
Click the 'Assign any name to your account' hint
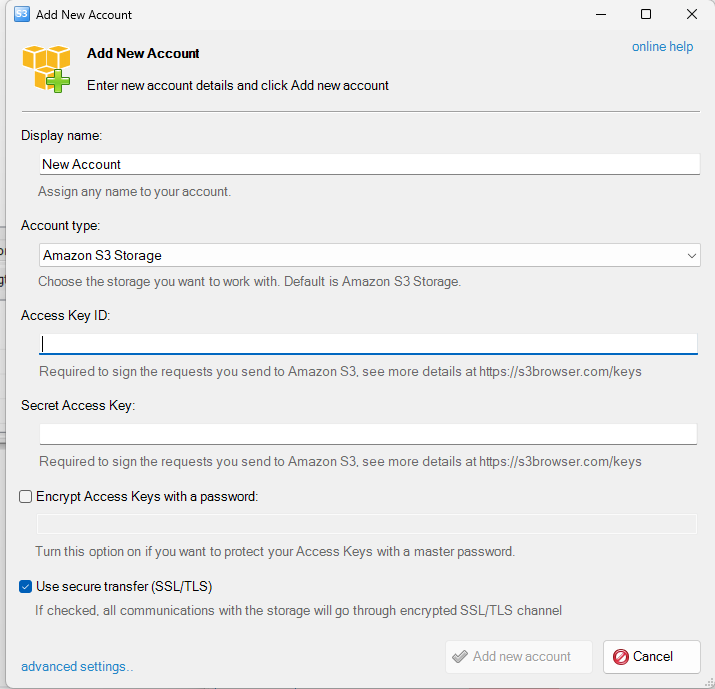point(134,191)
